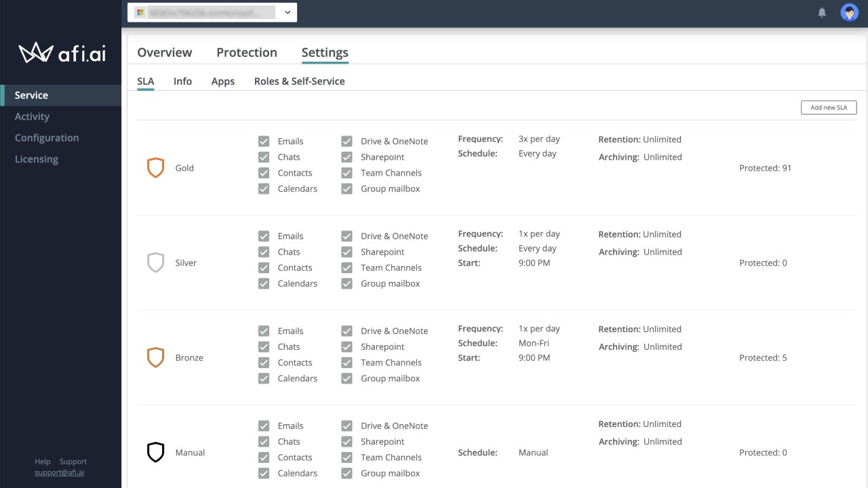
Task: Click the Microsoft logo in tenant selector
Action: pos(140,12)
